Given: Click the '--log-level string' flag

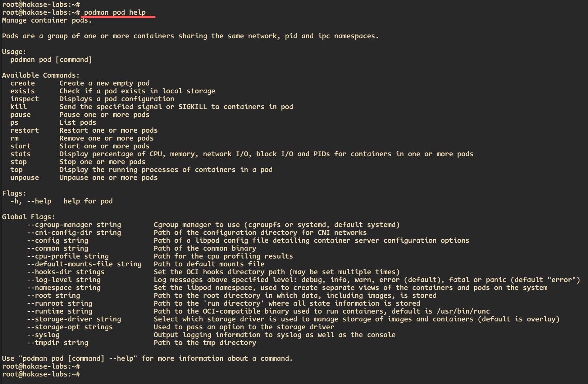Looking at the screenshot, I should click(64, 280).
